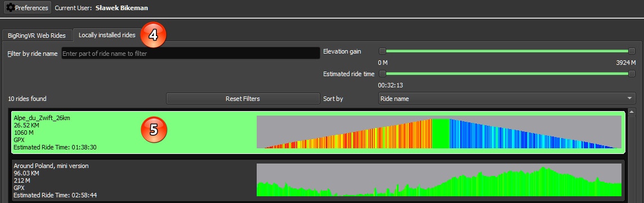Open Preferences with the gear button

(28, 7)
